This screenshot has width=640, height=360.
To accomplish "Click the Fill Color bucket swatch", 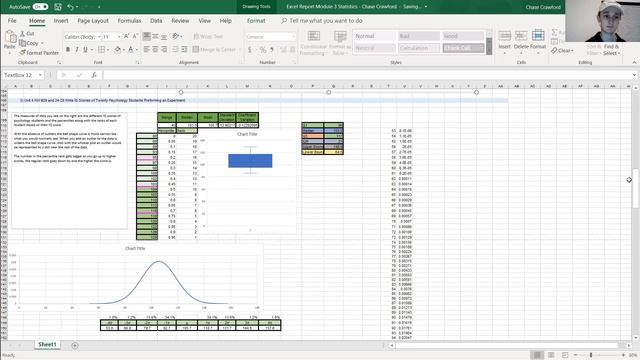I will [118, 49].
